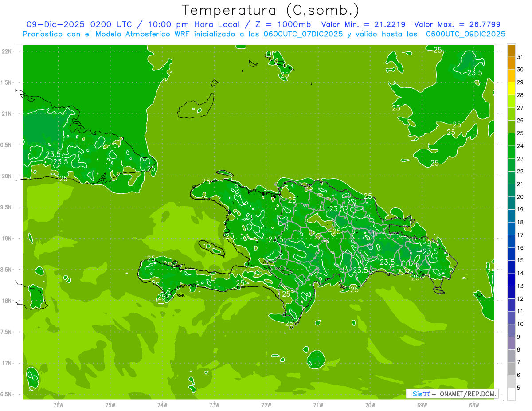
Task: Select the yellow colorbar swatch between 28 and 29
Action: click(511, 89)
